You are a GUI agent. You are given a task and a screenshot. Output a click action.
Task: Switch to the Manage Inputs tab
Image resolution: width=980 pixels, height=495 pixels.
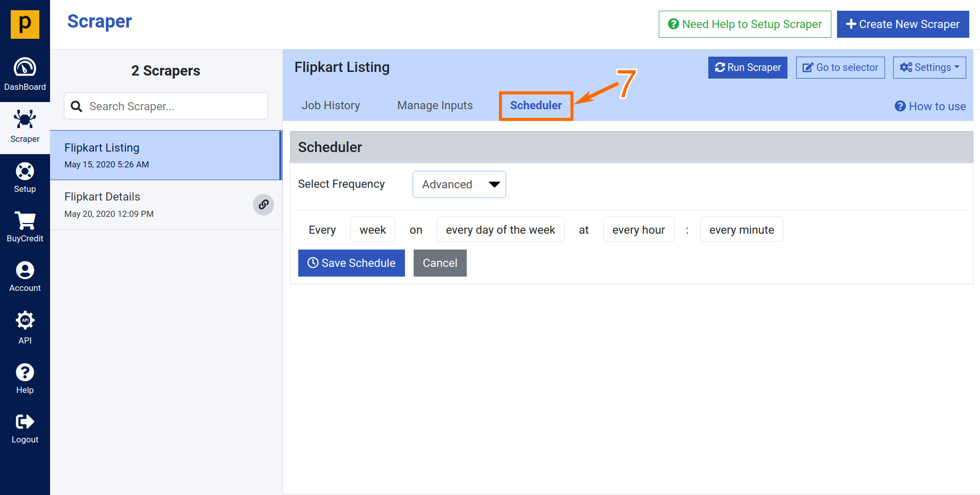point(435,106)
